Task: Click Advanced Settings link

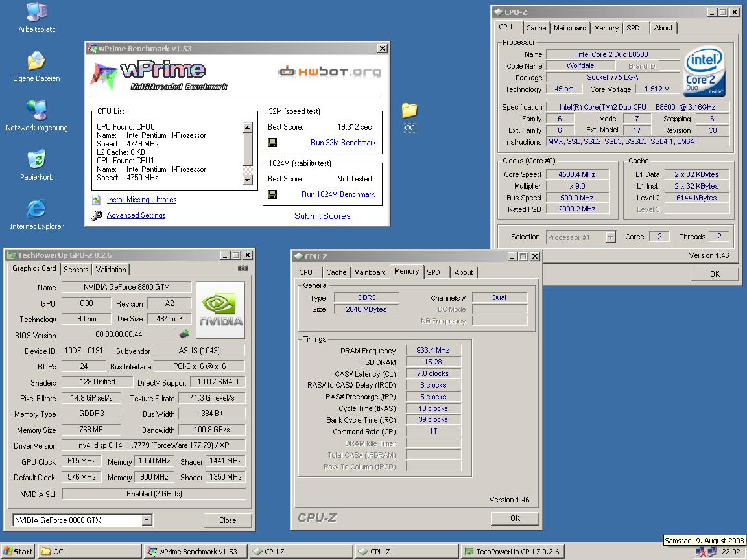Action: 136,215
